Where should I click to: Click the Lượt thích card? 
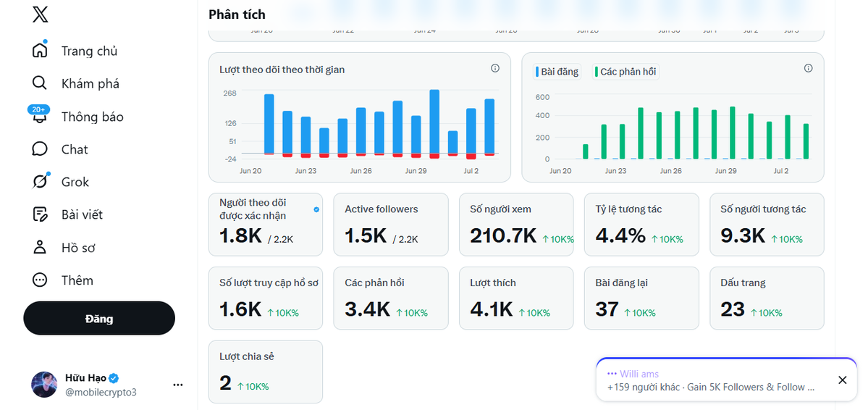516,298
